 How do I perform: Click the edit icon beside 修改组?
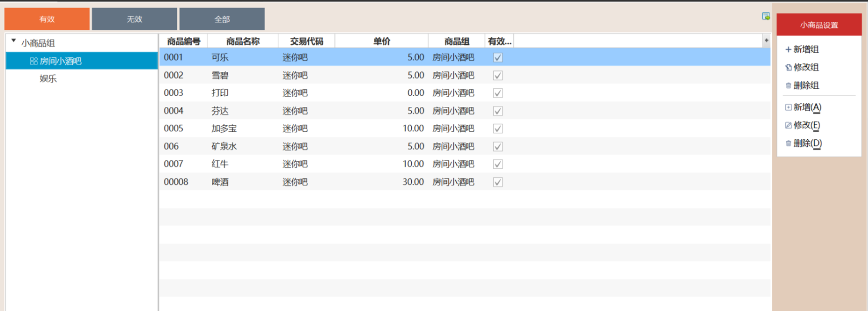(788, 67)
